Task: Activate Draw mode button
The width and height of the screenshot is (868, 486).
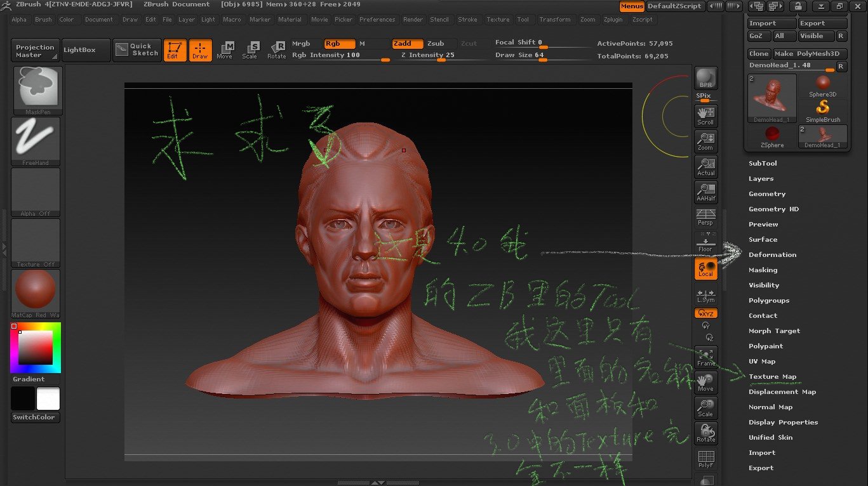Action: coord(200,50)
